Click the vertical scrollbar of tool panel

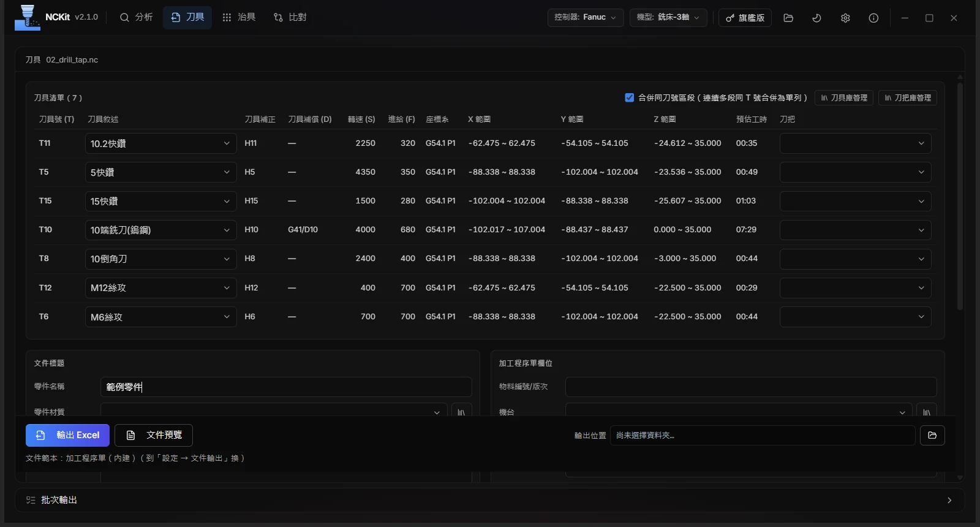[x=960, y=196]
